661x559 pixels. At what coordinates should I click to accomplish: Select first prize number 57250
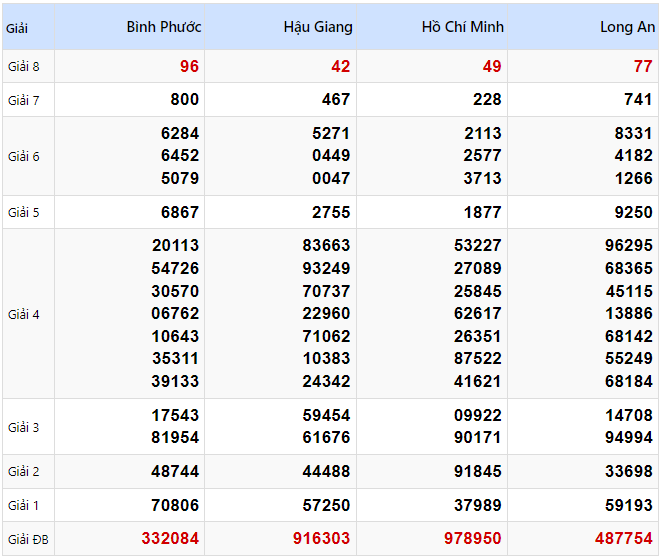tap(326, 504)
